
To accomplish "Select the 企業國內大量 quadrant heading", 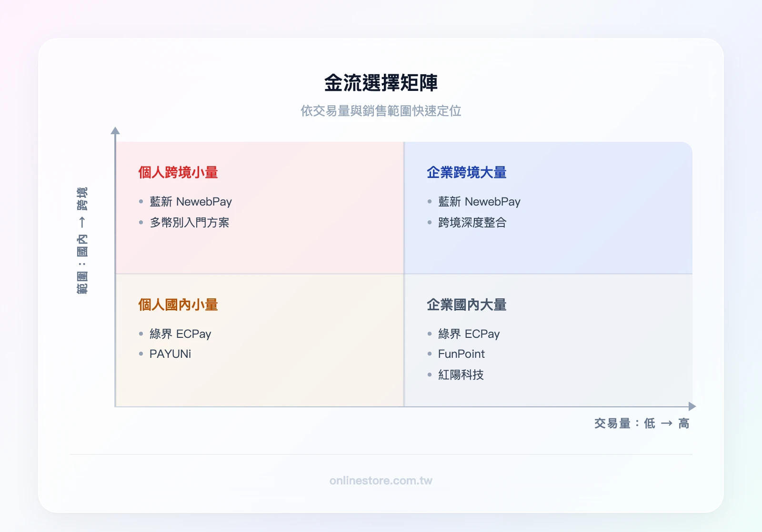I will tap(467, 305).
